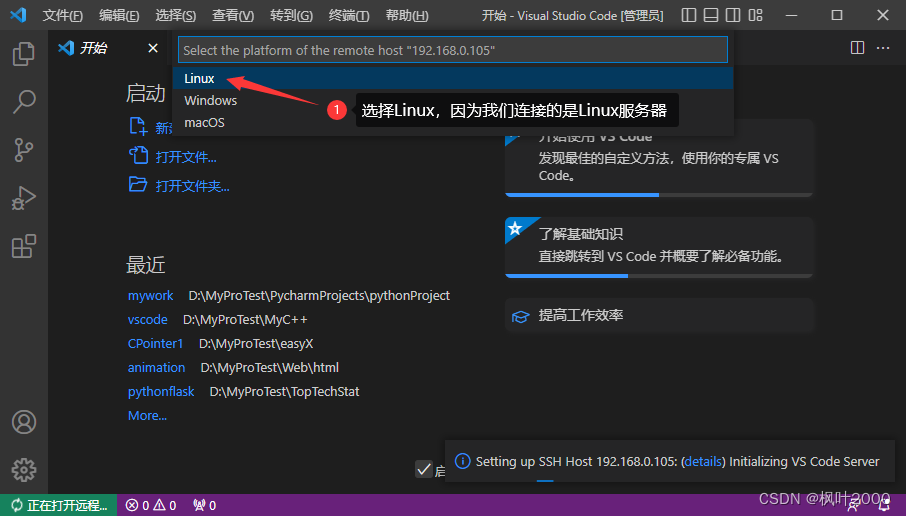This screenshot has height=516, width=906.
Task: Open the 查看(V) menu
Action: point(233,16)
